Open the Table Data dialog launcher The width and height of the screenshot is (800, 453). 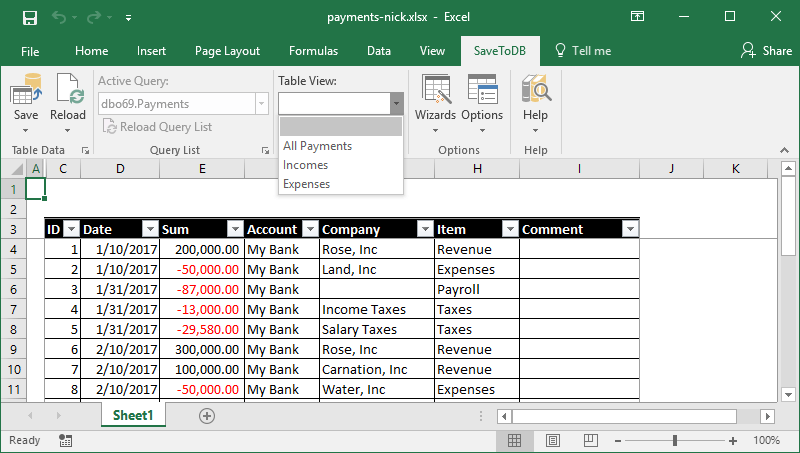pos(86,150)
